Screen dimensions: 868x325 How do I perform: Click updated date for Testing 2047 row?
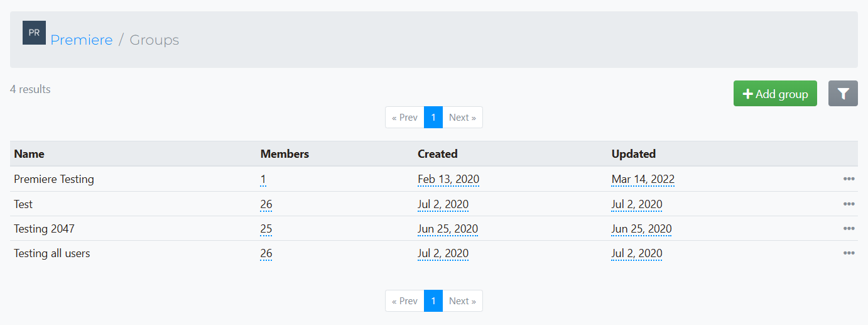tap(642, 229)
